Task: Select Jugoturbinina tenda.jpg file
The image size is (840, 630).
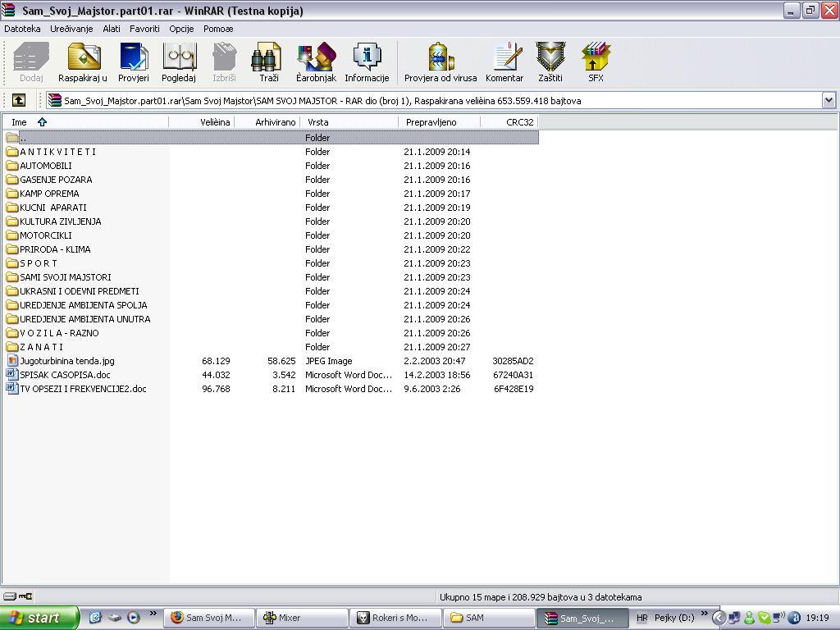Action: [67, 361]
